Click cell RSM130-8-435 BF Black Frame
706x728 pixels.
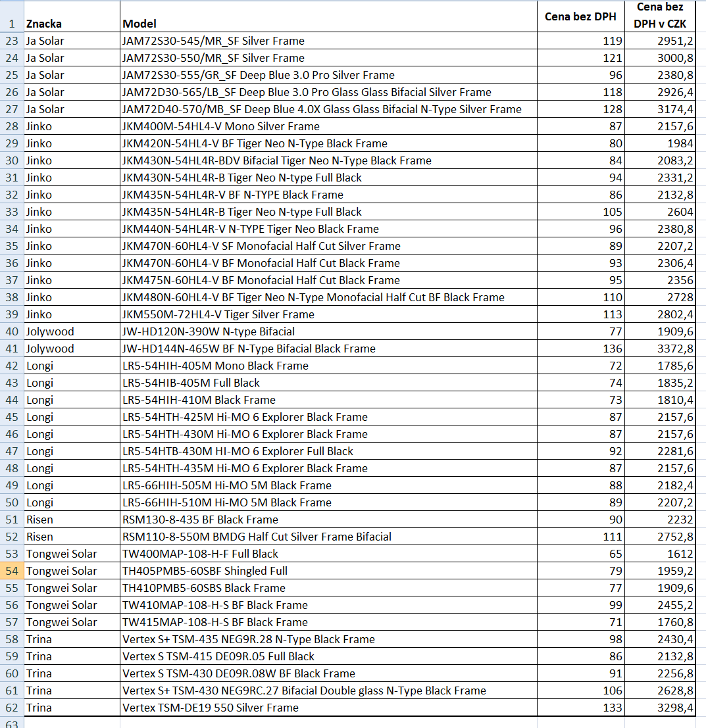pos(328,520)
